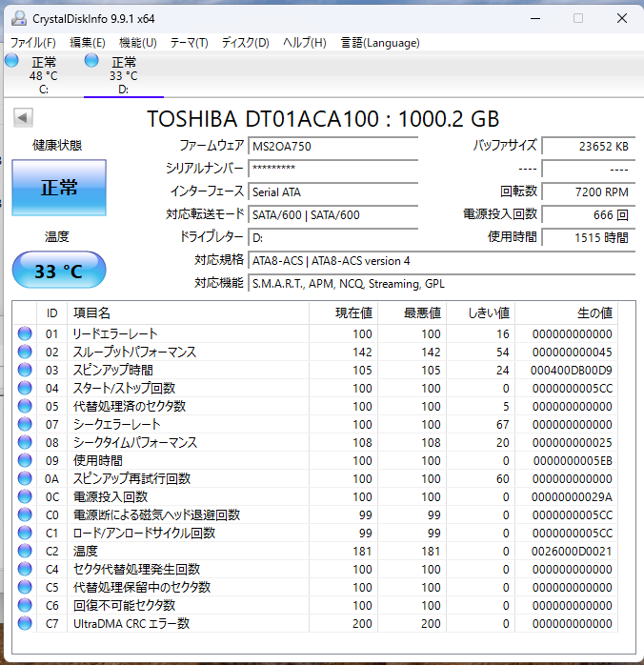
Task: Select the D: drive status orb
Action: pos(91,61)
